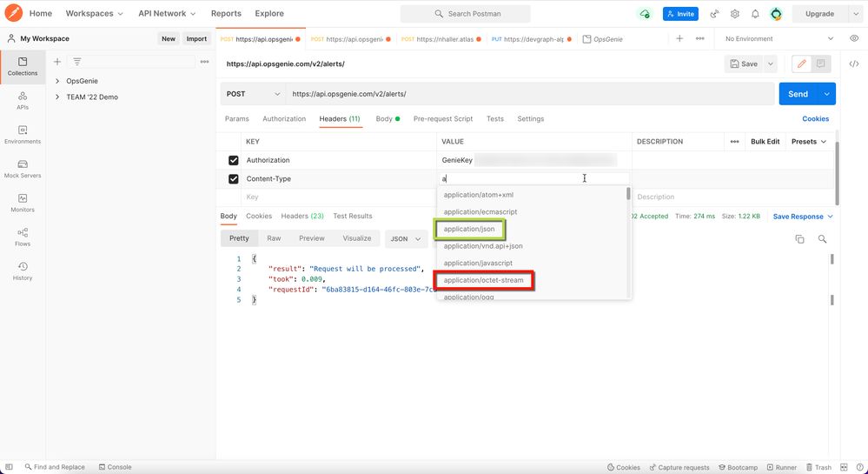The width and height of the screenshot is (868, 474).
Task: Open header columns options ellipsis
Action: pos(734,142)
